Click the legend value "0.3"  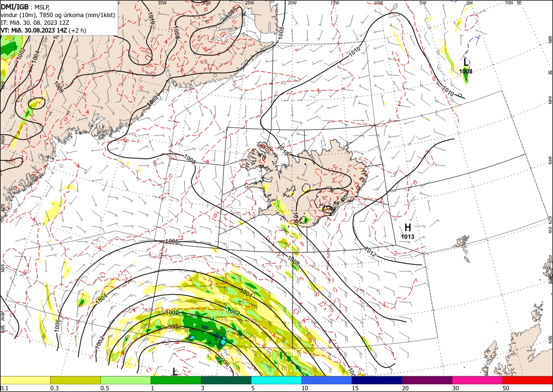pos(54,388)
